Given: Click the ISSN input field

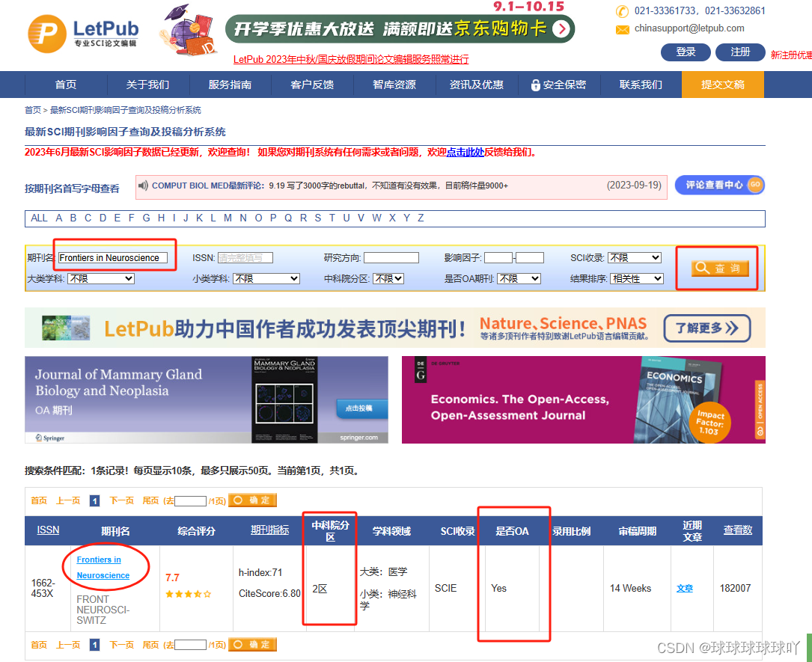Looking at the screenshot, I should pos(245,258).
